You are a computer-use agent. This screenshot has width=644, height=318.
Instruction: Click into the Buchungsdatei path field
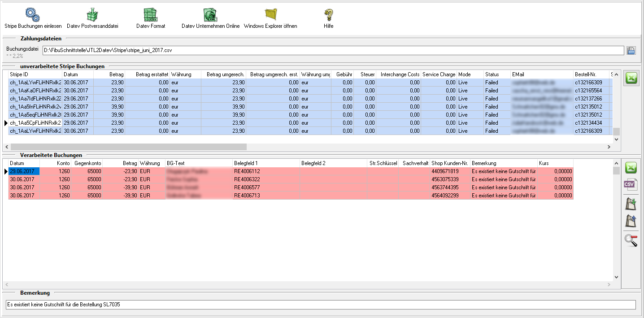click(x=332, y=50)
